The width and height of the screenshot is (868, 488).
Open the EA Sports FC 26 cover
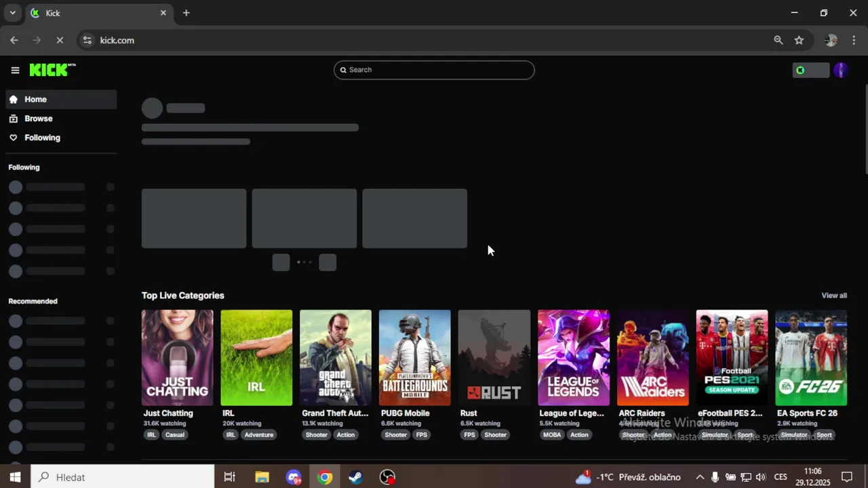811,358
